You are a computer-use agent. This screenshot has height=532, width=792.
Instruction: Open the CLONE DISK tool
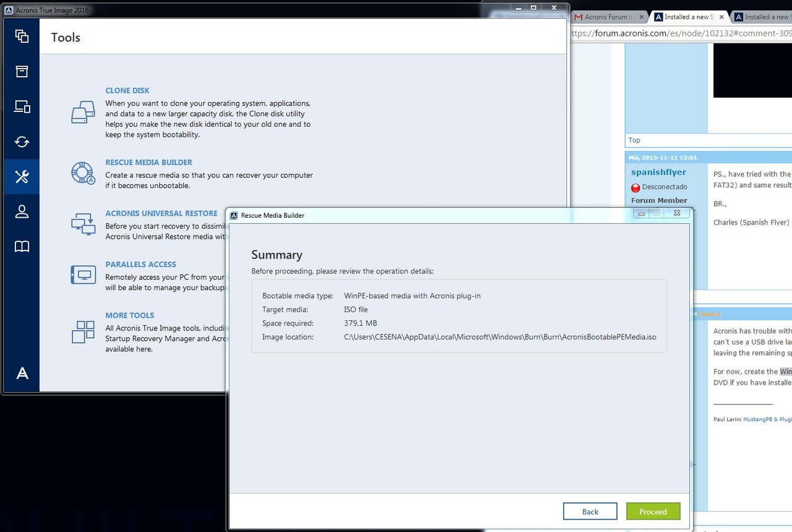127,90
